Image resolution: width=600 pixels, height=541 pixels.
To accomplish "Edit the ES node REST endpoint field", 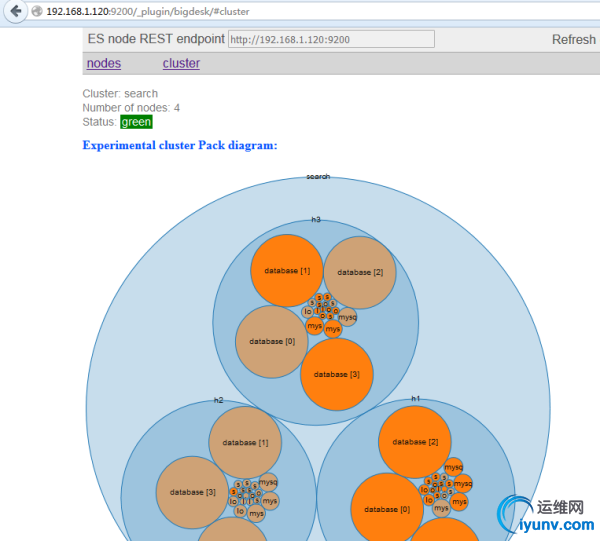I will 331,39.
